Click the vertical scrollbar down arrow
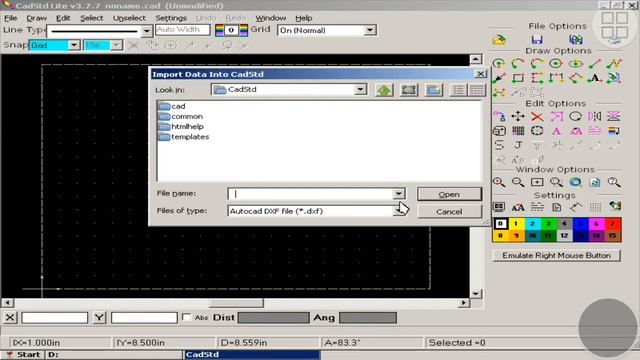Viewport: 640px width, 360px height. coord(476,293)
